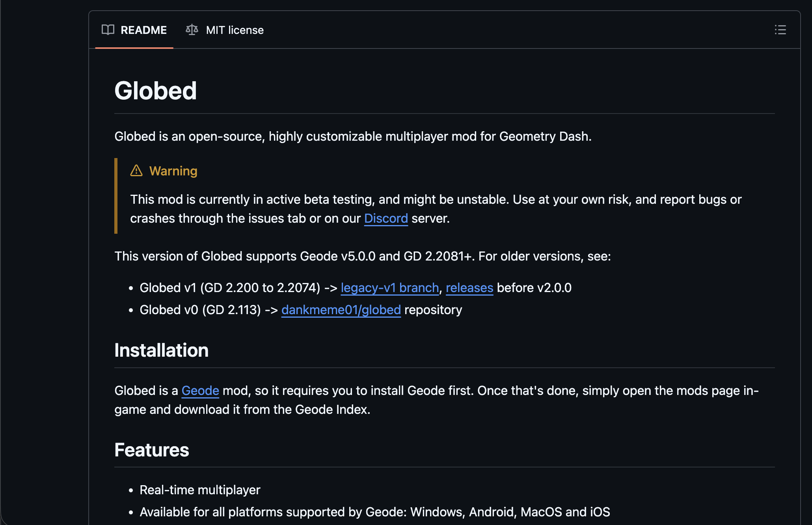
Task: Open the Geode link in Installation
Action: pos(200,391)
